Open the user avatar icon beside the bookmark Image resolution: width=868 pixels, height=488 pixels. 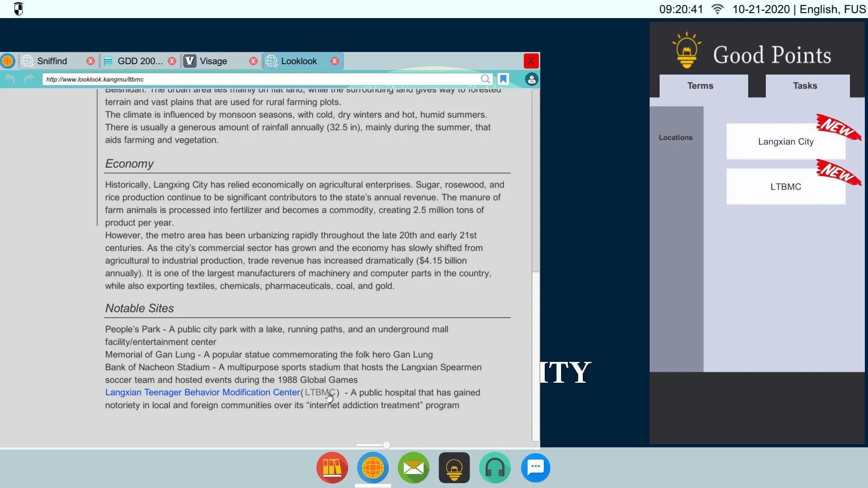click(531, 79)
